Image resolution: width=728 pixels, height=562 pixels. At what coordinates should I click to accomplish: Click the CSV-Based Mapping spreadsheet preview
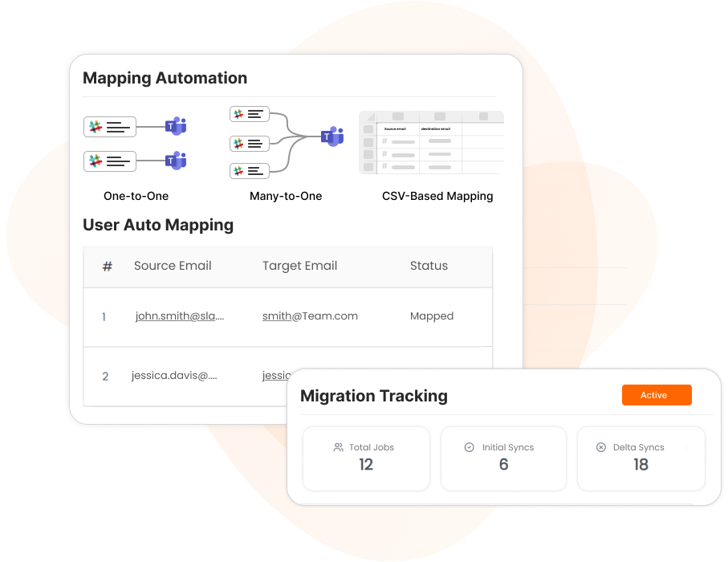(431, 143)
